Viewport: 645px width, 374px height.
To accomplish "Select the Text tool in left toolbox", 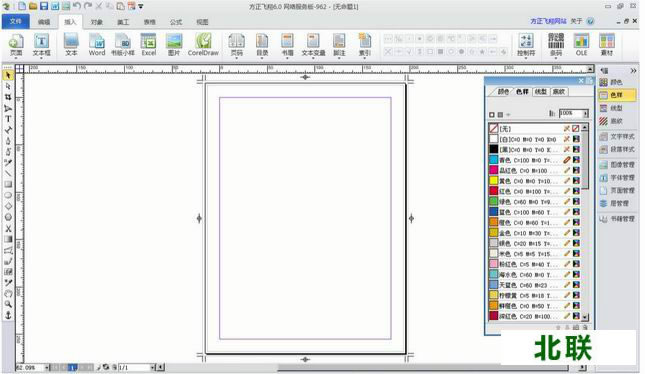I will click(8, 119).
